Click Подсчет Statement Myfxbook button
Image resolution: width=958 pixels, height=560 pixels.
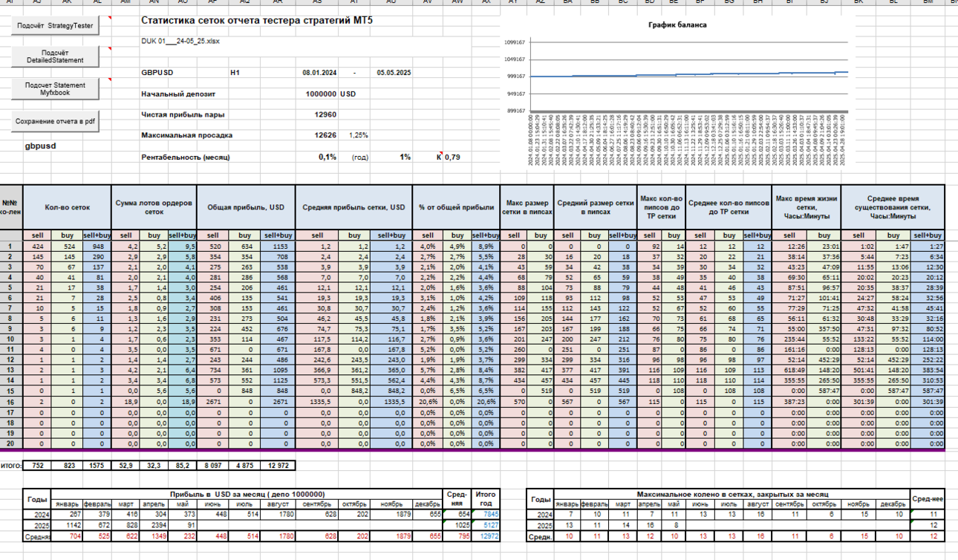(x=55, y=89)
